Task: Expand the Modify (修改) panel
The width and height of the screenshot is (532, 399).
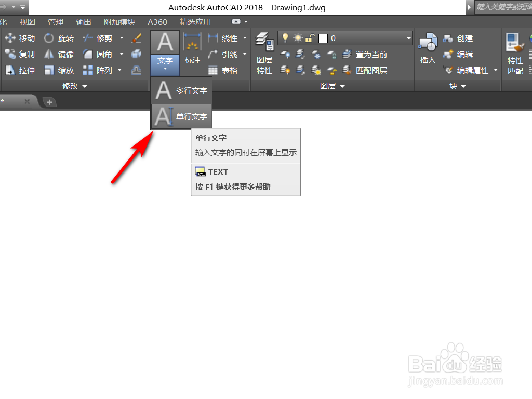Action: pos(75,86)
